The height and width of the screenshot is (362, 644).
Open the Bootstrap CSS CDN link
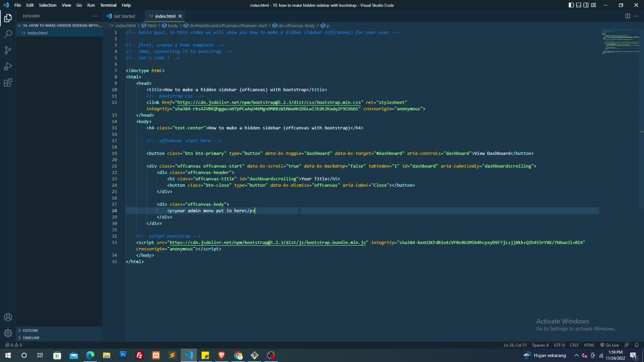click(269, 103)
